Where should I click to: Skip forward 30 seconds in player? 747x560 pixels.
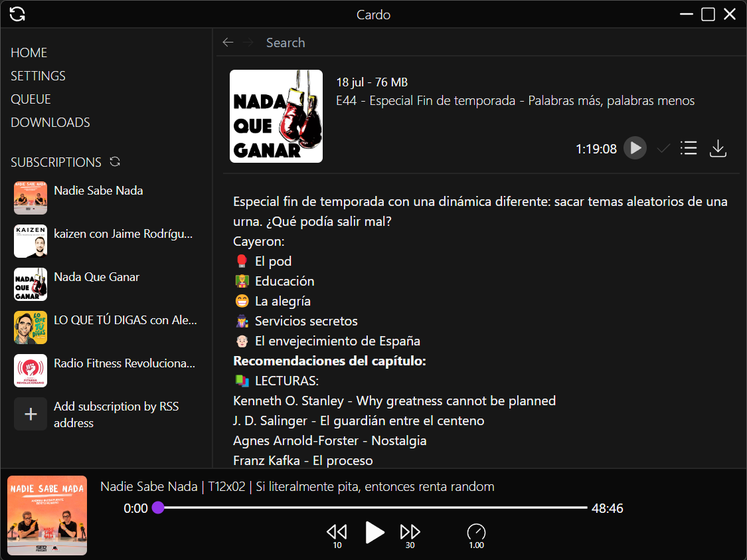click(410, 535)
